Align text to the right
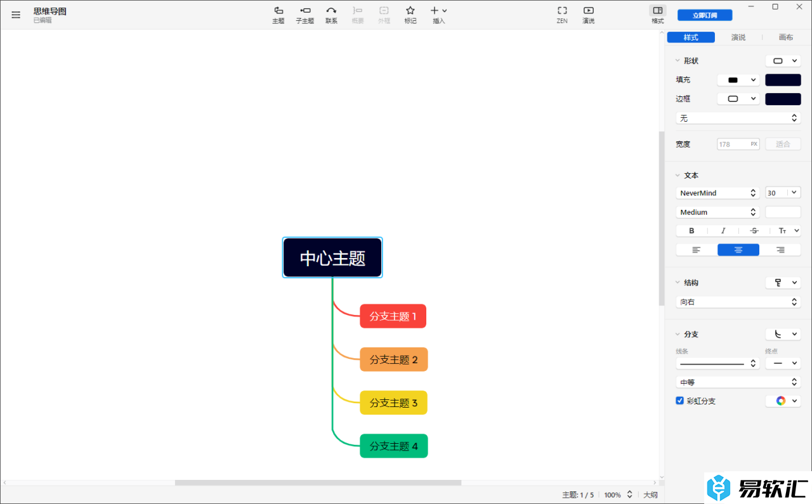This screenshot has width=812, height=504. (780, 250)
